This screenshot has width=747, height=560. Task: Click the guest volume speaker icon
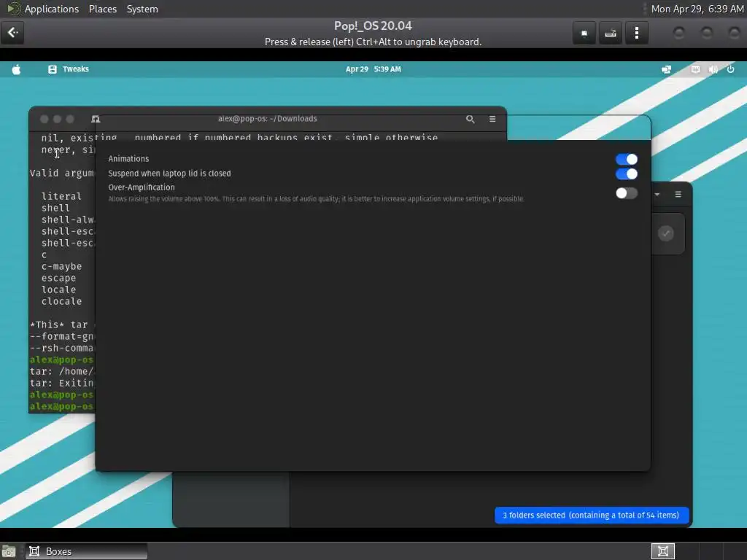click(x=713, y=69)
